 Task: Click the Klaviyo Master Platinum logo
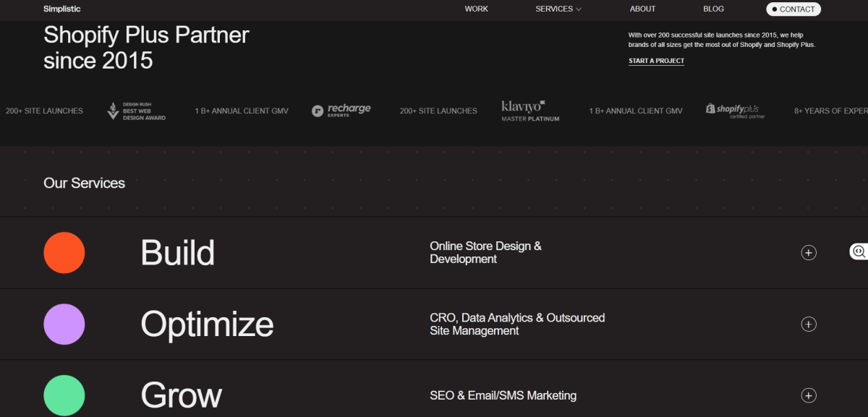pyautogui.click(x=530, y=111)
